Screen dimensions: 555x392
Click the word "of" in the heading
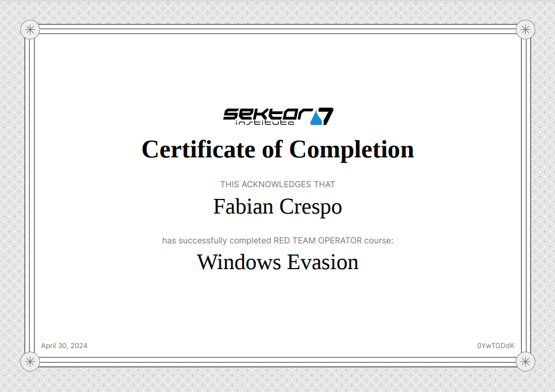click(272, 149)
